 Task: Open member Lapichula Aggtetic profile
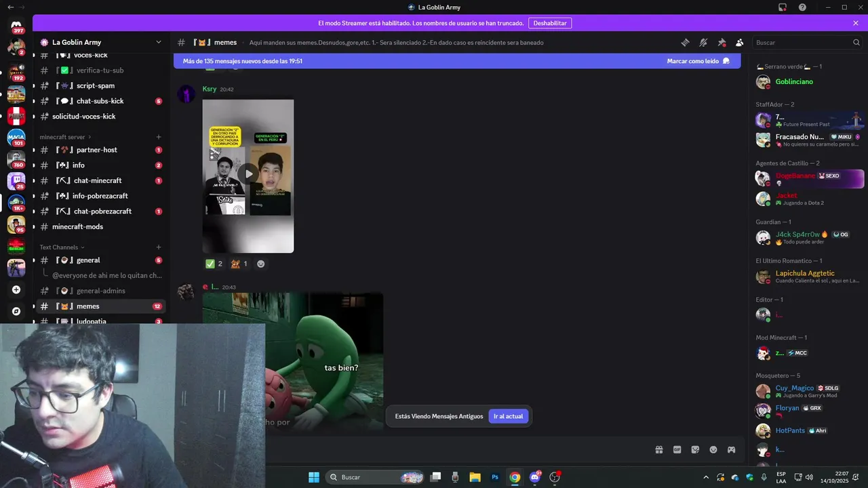point(807,277)
